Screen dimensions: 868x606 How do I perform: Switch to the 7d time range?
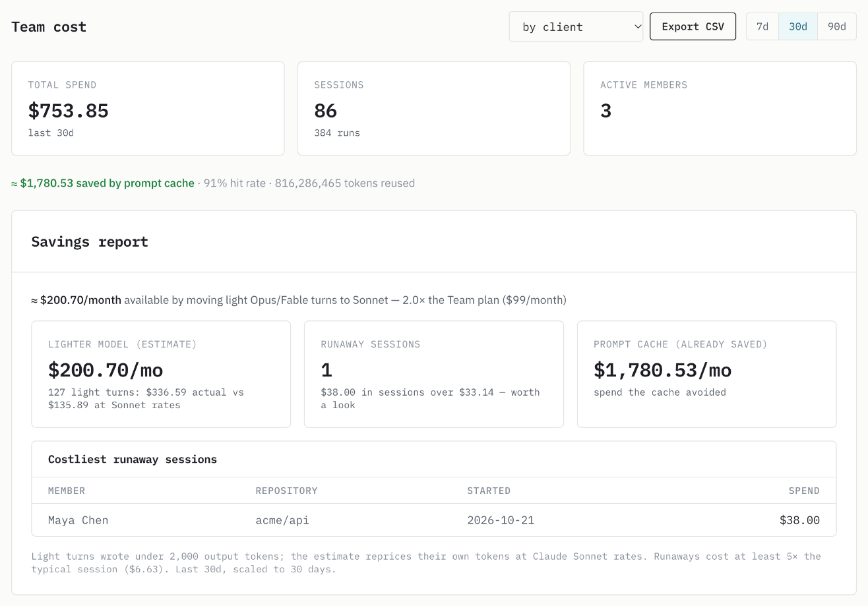point(762,26)
